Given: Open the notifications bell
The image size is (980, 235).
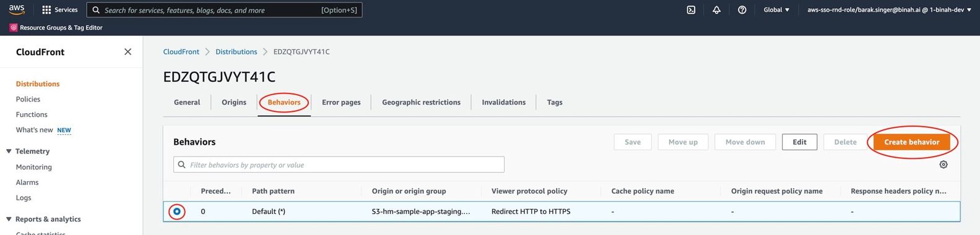Looking at the screenshot, I should coord(716,10).
